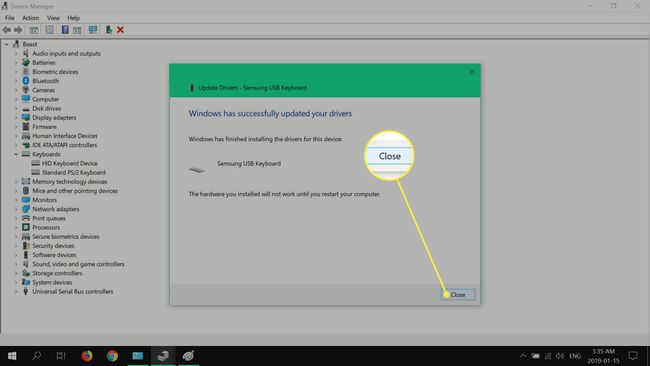Screen dimensions: 650x366
Task: Open the volume control in tray
Action: (560, 356)
